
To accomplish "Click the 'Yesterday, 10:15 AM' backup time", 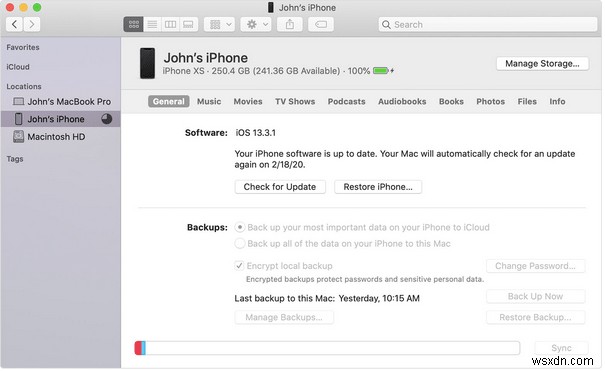I will [379, 298].
